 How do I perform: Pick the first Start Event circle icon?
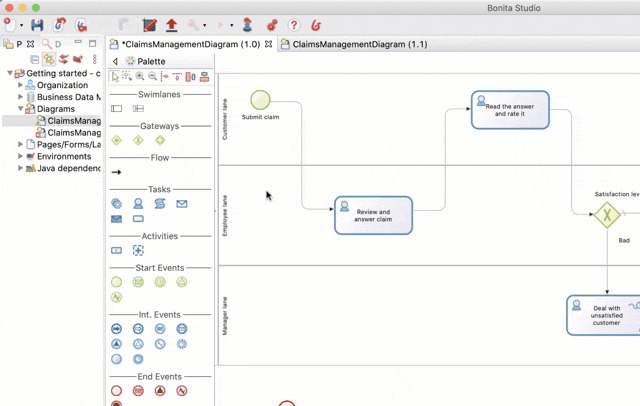pos(116,282)
